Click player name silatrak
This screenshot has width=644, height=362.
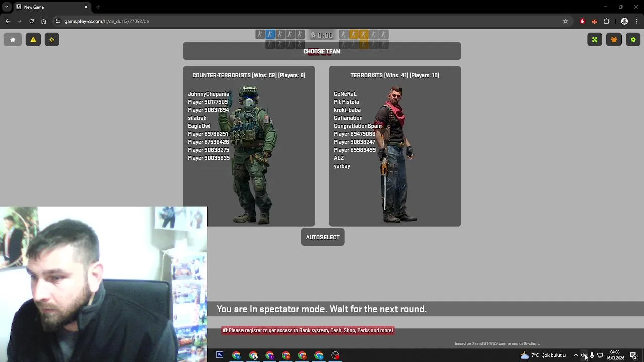(x=197, y=118)
